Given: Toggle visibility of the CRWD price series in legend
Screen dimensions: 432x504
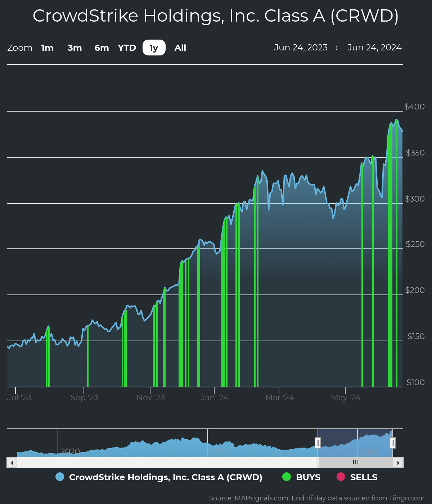Looking at the screenshot, I should point(166,477).
